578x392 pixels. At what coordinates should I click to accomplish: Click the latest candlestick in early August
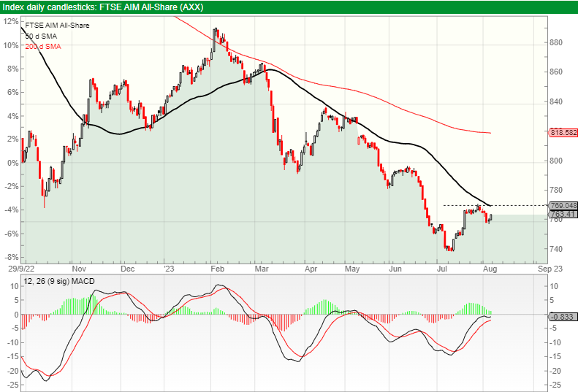(491, 218)
